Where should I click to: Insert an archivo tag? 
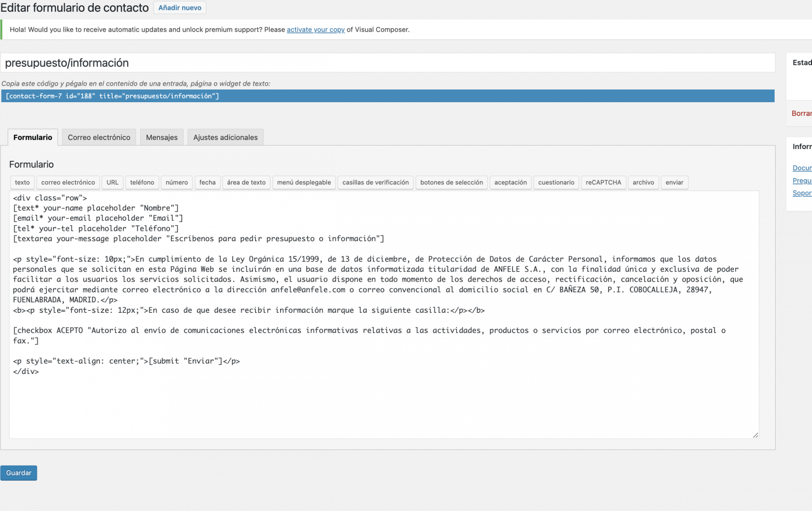click(x=643, y=182)
